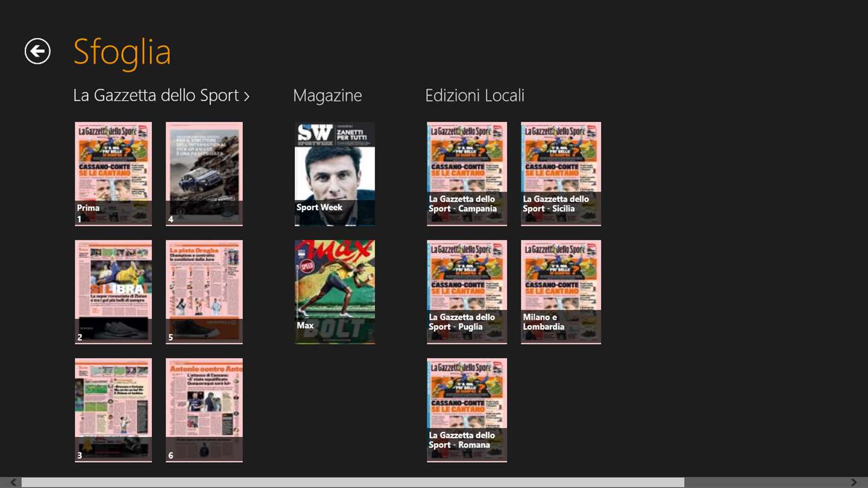The height and width of the screenshot is (488, 868).
Task: Click the horizontal scrollbar left arrow
Action: [x=13, y=483]
